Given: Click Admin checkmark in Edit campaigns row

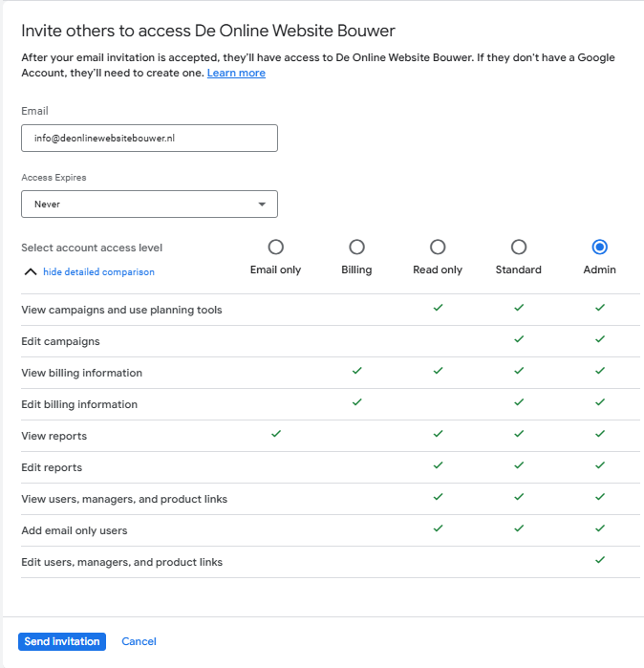Looking at the screenshot, I should pyautogui.click(x=600, y=339).
